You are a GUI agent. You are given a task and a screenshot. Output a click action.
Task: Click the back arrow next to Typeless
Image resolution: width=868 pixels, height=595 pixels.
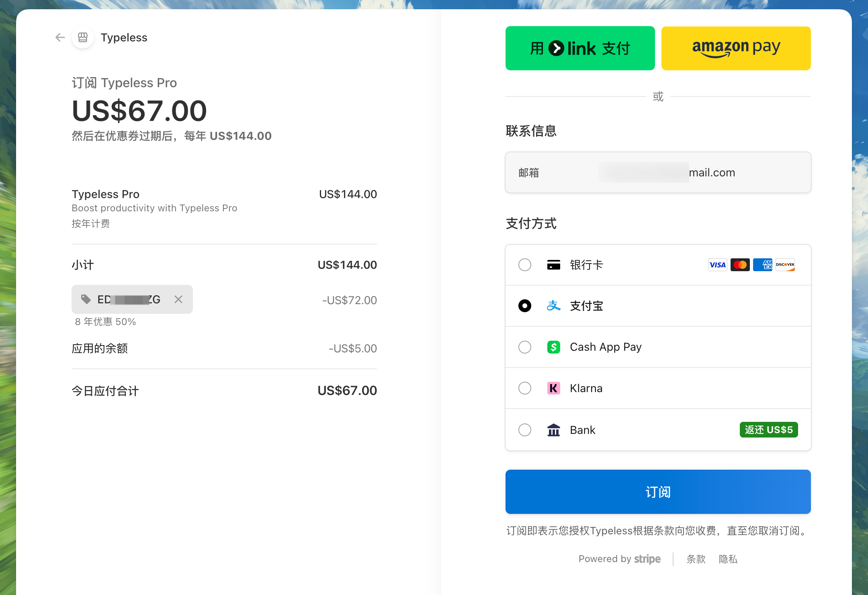coord(60,37)
